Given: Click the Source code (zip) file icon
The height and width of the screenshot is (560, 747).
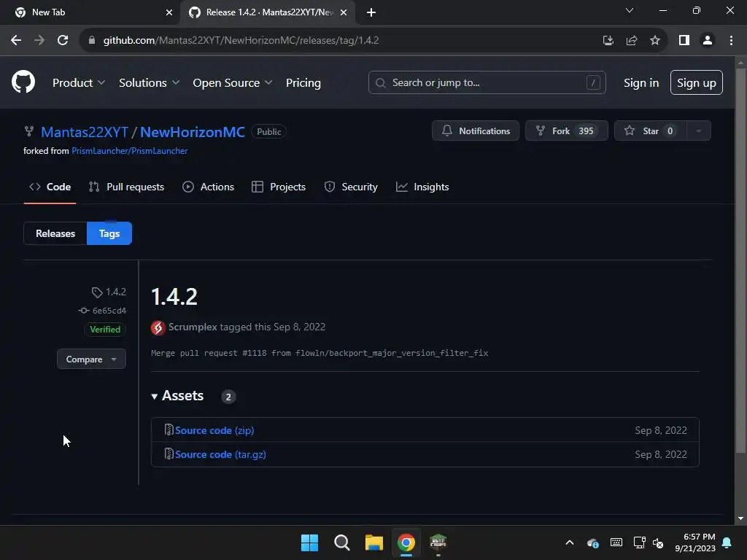Looking at the screenshot, I should (169, 430).
